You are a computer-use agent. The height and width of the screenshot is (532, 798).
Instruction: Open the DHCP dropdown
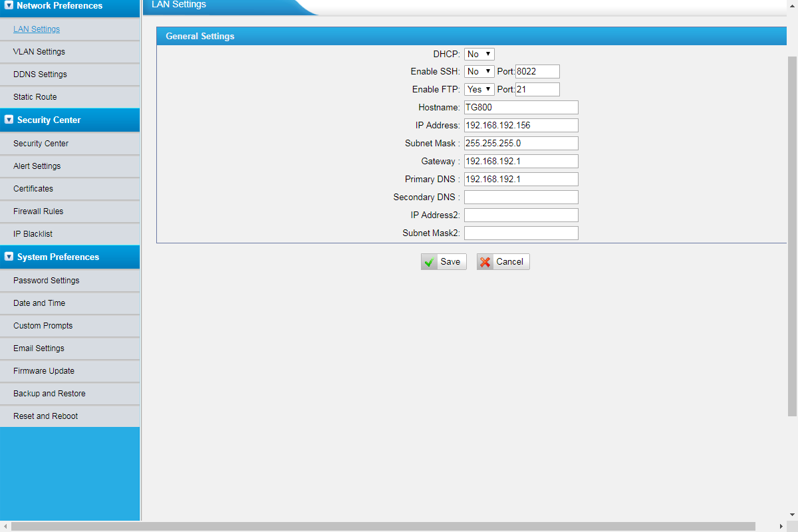[x=479, y=54]
